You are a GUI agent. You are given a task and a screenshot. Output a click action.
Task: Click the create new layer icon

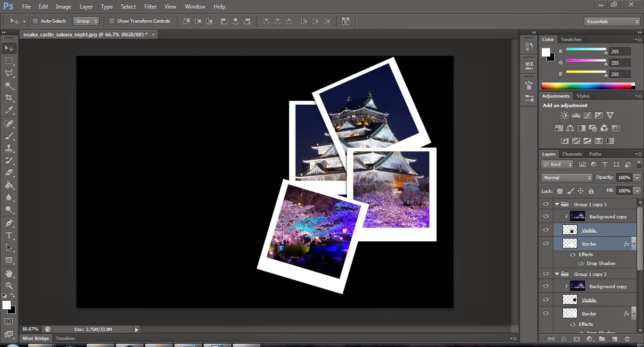pyautogui.click(x=614, y=339)
